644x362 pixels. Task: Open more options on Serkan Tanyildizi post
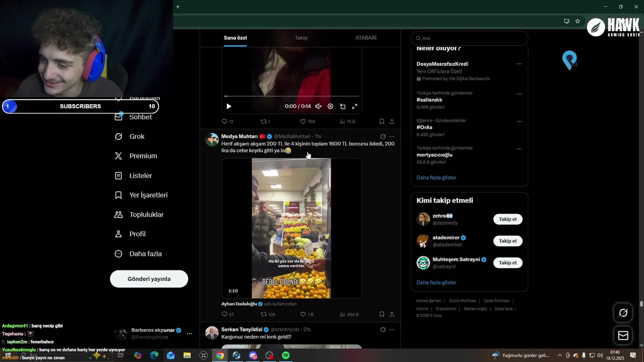(392, 329)
